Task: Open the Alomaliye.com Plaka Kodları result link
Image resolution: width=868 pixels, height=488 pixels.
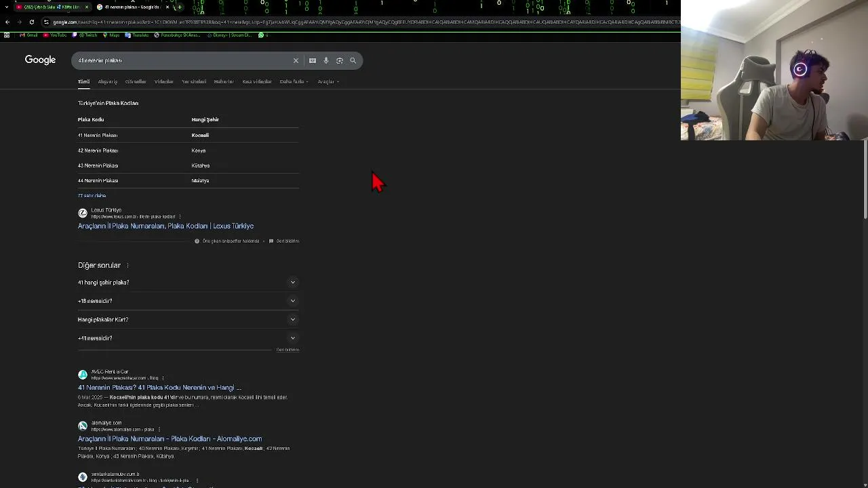Action: point(170,439)
